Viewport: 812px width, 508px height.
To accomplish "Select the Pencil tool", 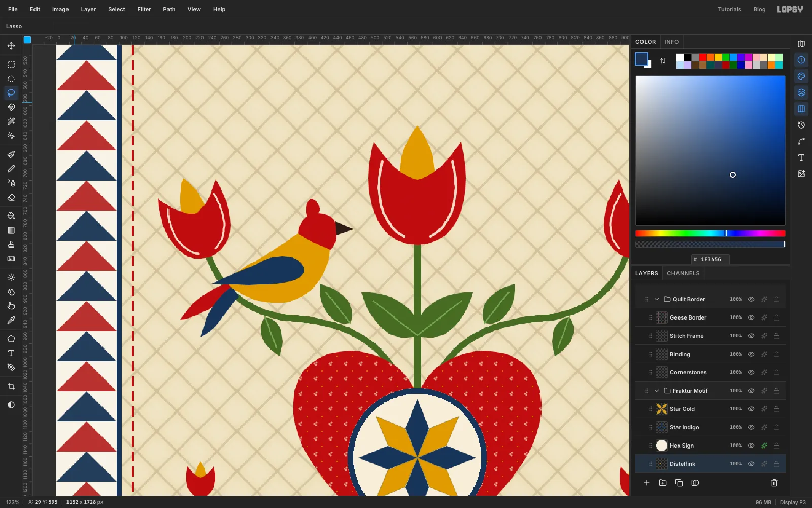I will [x=11, y=169].
